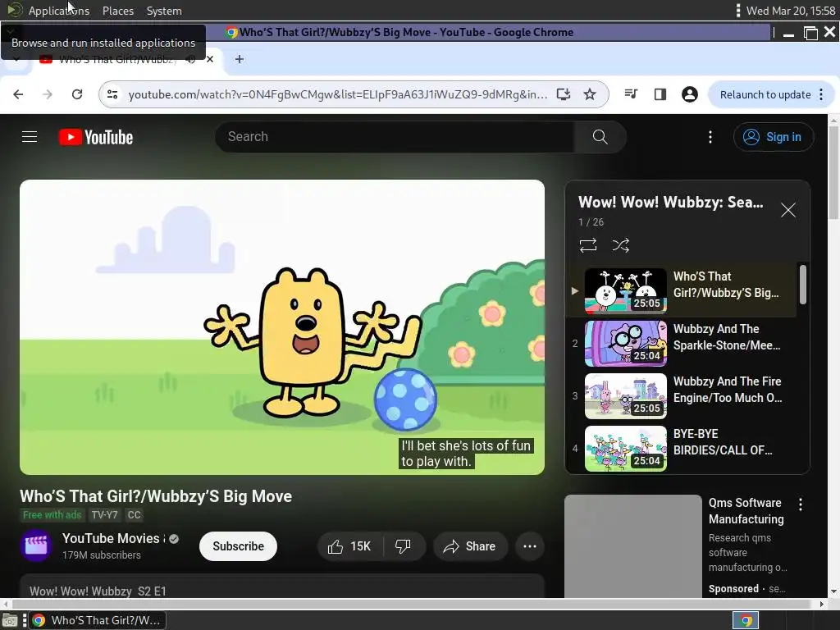Select Wubbzy And The Fire Engine title
Viewport: 840px width, 630px height.
(x=728, y=390)
